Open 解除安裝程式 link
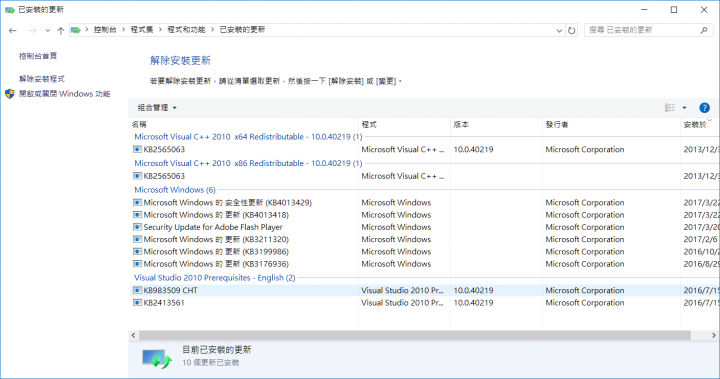The width and height of the screenshot is (720, 379). 42,79
